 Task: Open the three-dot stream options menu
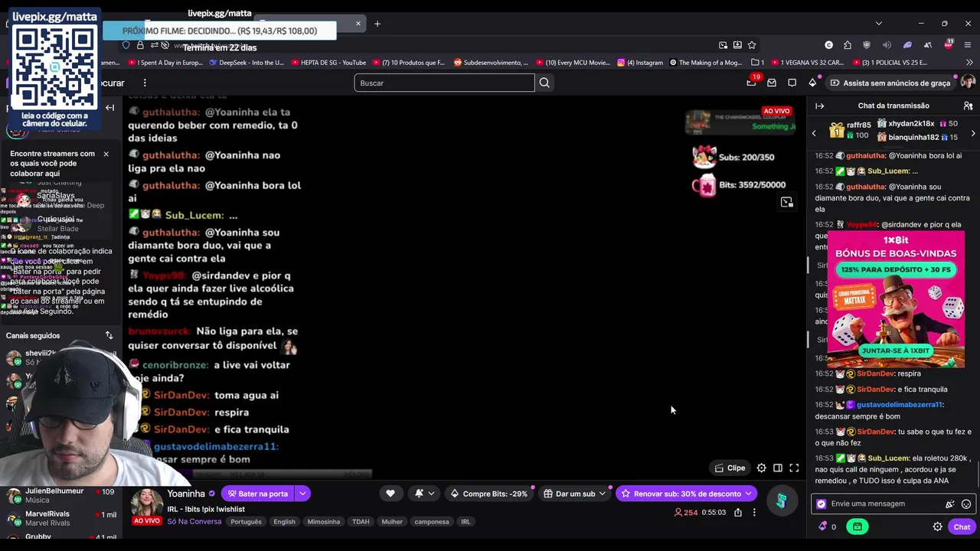754,512
